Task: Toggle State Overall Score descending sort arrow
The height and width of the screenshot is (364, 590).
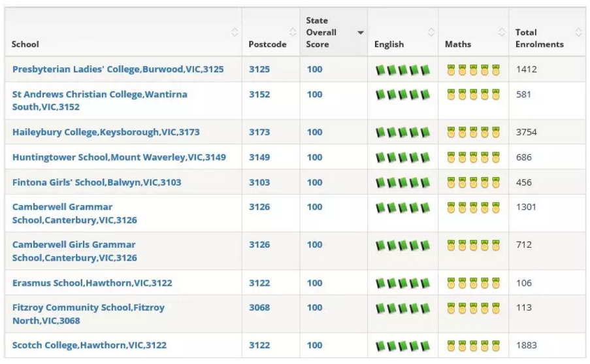Action: pyautogui.click(x=360, y=33)
